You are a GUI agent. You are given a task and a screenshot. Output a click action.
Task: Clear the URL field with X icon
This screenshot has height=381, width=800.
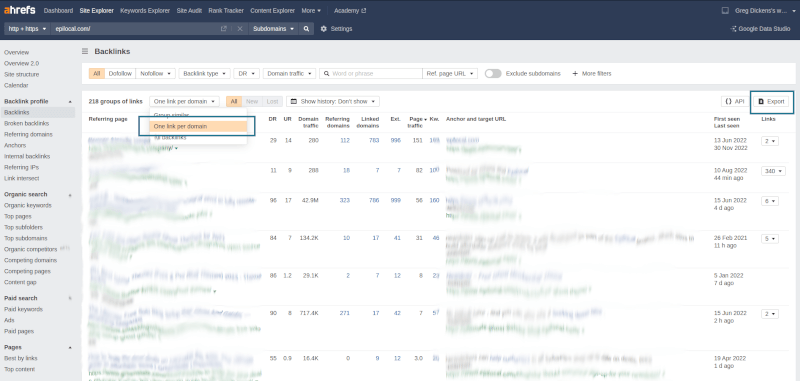click(x=240, y=29)
